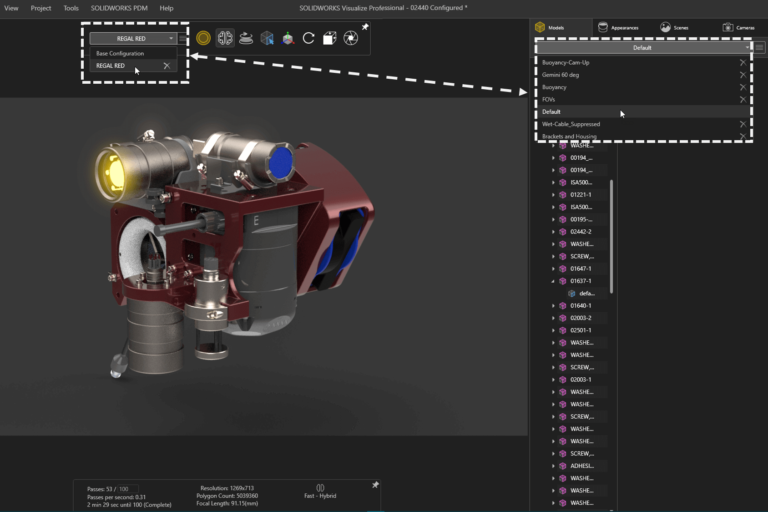
Task: Open the REGAL RED configuration dropdown
Action: pyautogui.click(x=133, y=38)
